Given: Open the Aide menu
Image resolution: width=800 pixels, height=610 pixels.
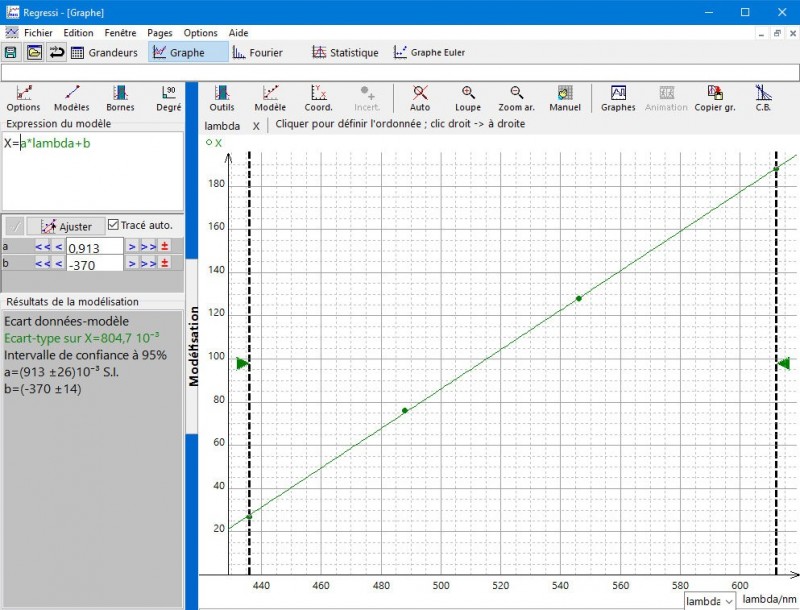Looking at the screenshot, I should pos(238,33).
